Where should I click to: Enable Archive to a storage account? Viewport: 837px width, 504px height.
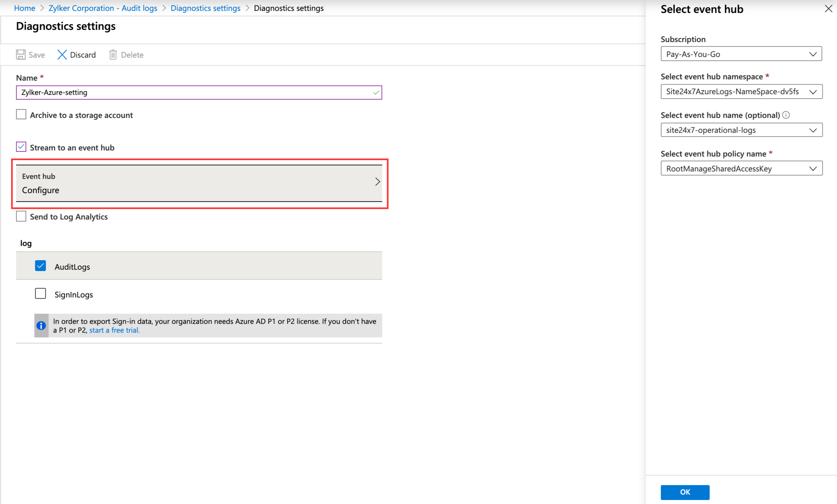click(x=21, y=114)
